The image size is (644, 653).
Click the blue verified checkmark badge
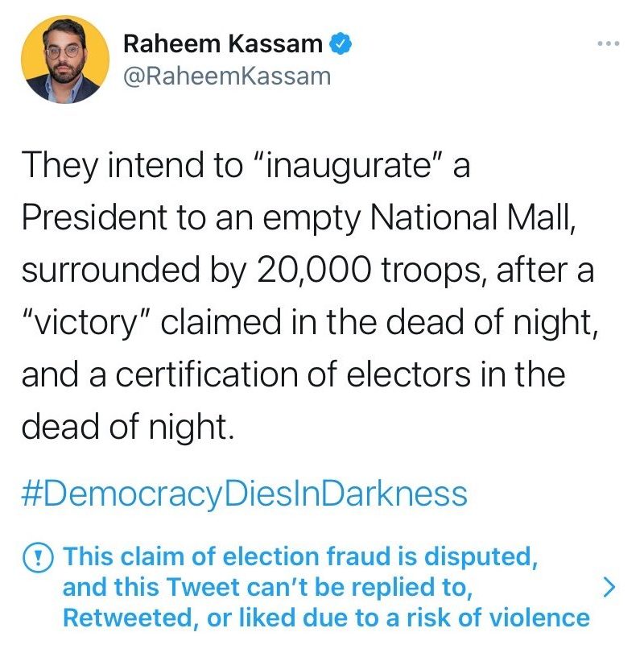[343, 45]
